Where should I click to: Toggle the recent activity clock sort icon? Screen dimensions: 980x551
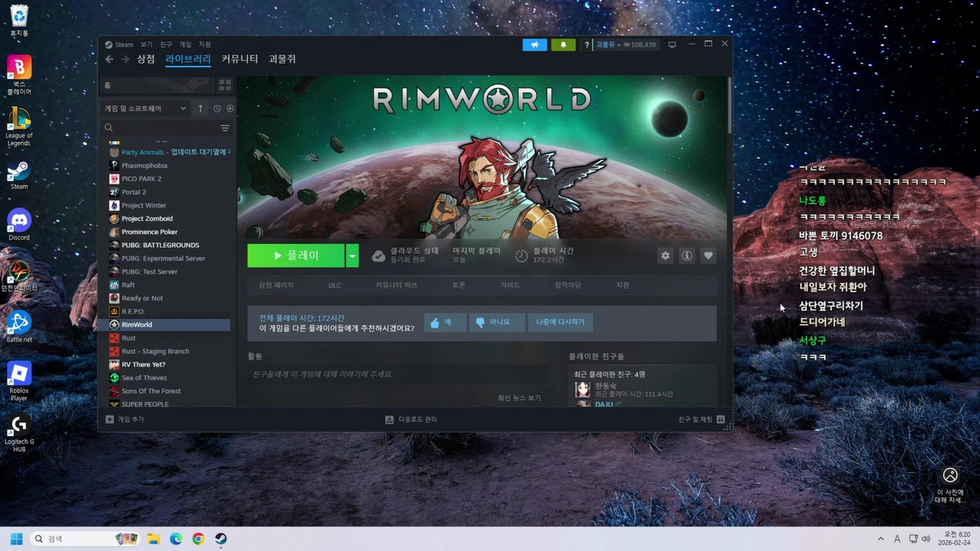pyautogui.click(x=217, y=108)
